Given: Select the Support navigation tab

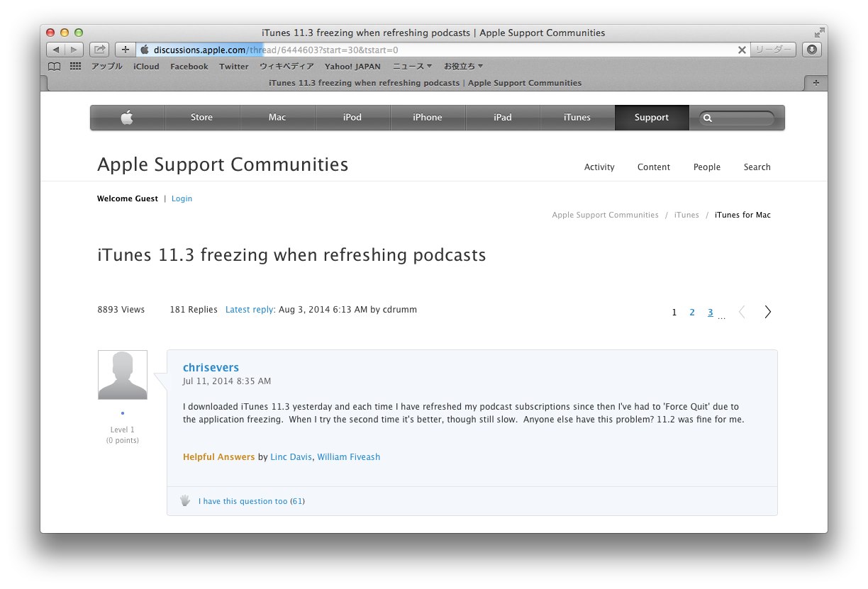Looking at the screenshot, I should click(652, 118).
